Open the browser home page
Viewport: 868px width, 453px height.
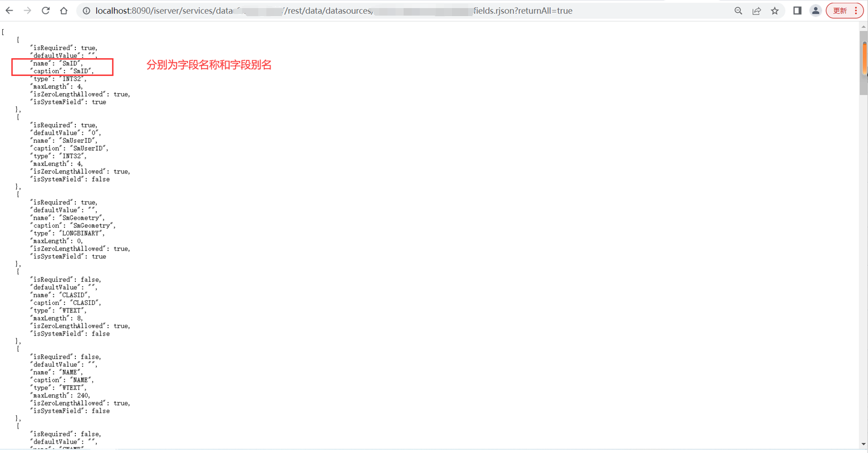pos(63,11)
